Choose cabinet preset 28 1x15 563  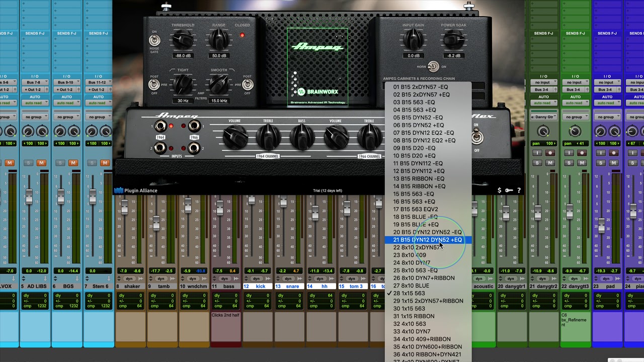428,293
